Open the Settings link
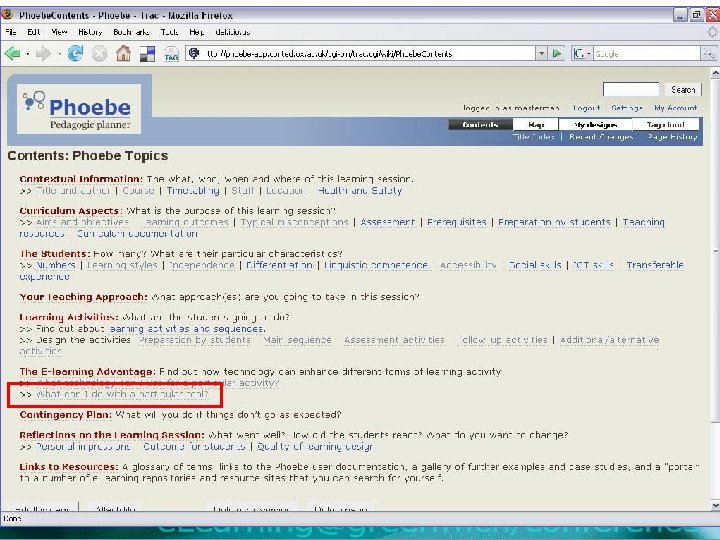 [627, 108]
